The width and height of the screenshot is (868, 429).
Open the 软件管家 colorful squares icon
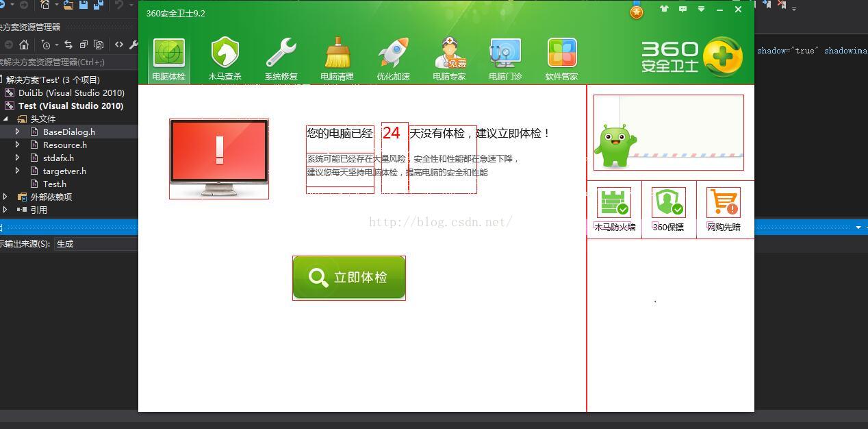[562, 61]
